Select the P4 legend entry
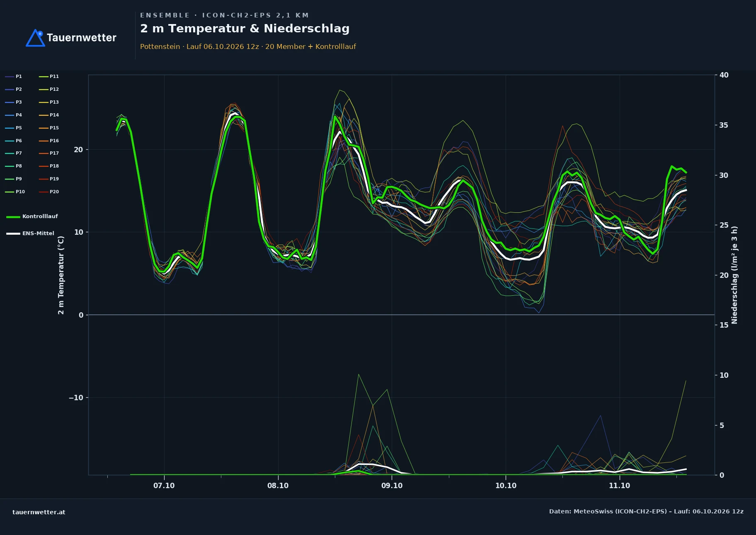This screenshot has width=756, height=535. 14,115
